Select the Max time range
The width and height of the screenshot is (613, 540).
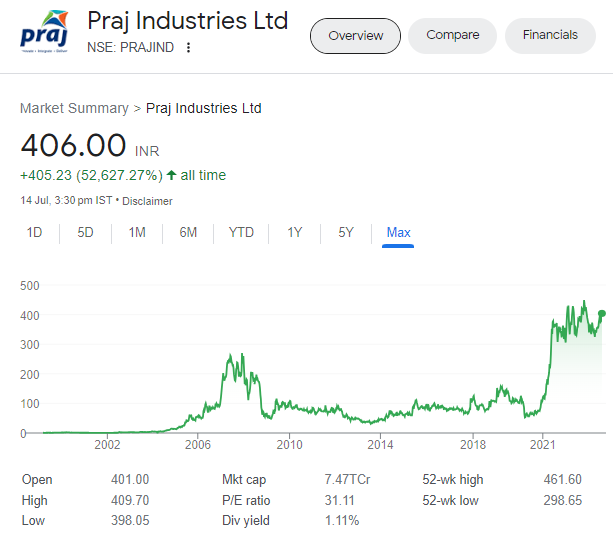click(398, 233)
